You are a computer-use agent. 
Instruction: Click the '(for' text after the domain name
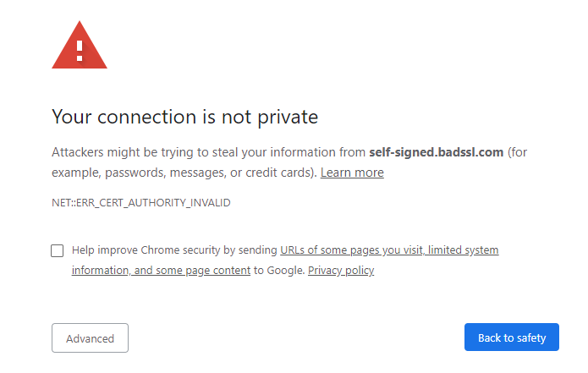pos(517,152)
